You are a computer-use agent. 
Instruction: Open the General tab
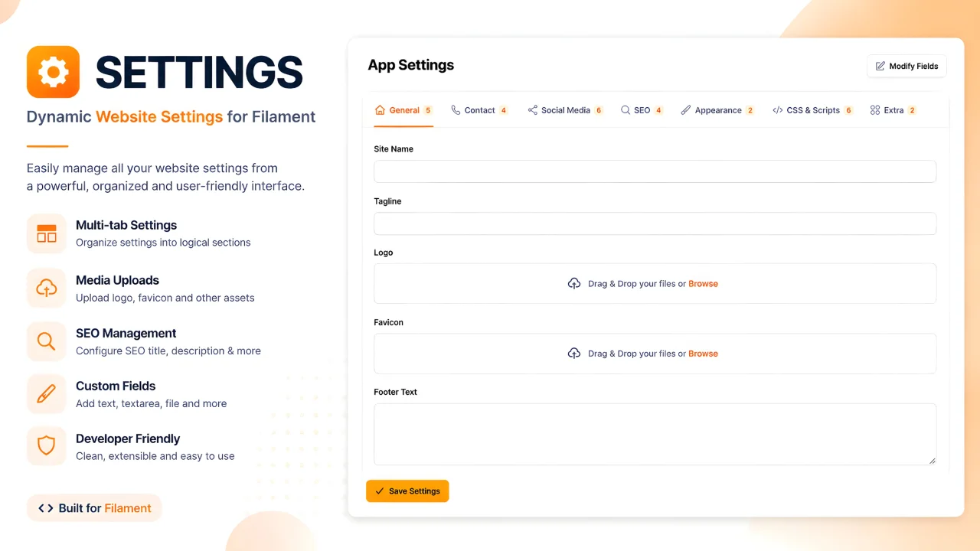click(403, 110)
